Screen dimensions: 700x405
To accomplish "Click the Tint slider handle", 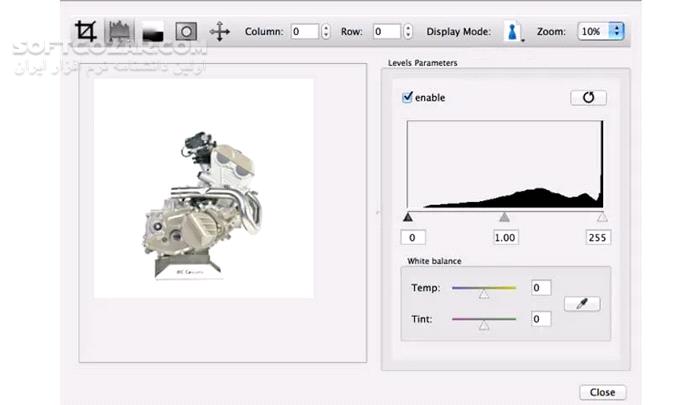I will (x=483, y=326).
